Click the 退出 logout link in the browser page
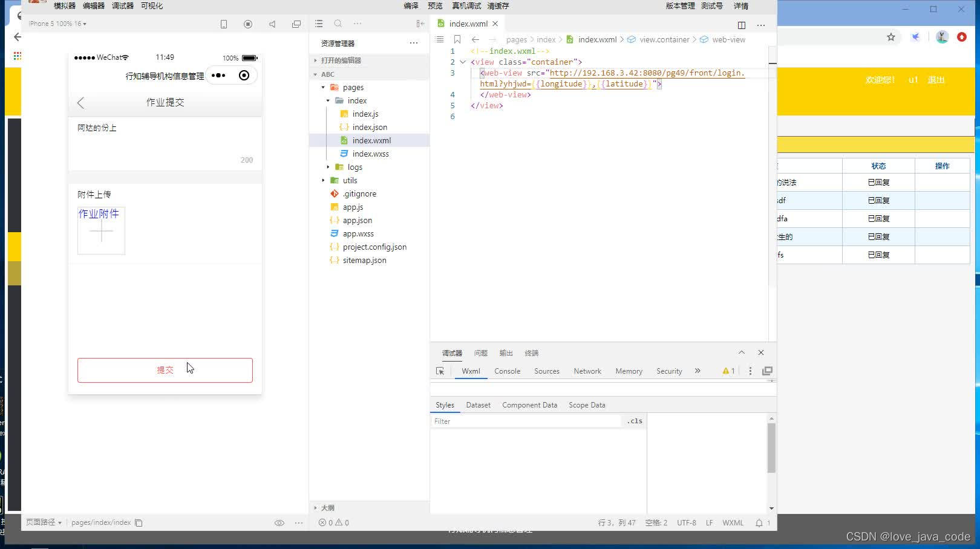Image resolution: width=980 pixels, height=549 pixels. pyautogui.click(x=936, y=80)
